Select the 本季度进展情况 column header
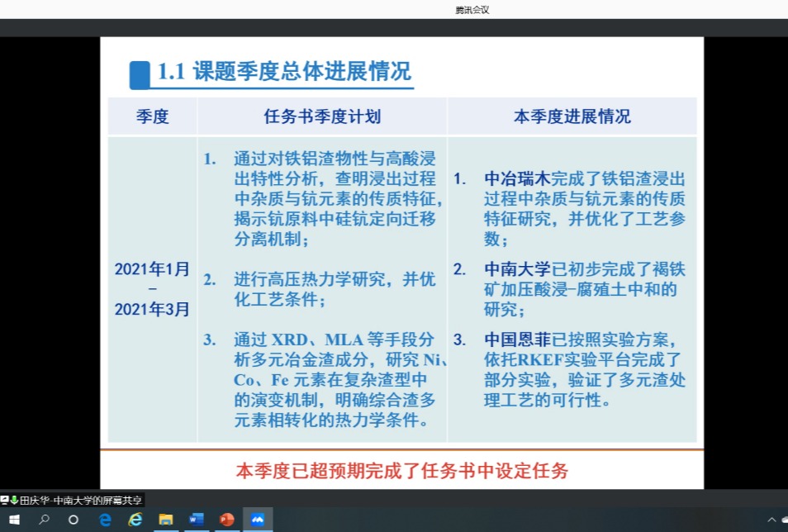 point(572,116)
